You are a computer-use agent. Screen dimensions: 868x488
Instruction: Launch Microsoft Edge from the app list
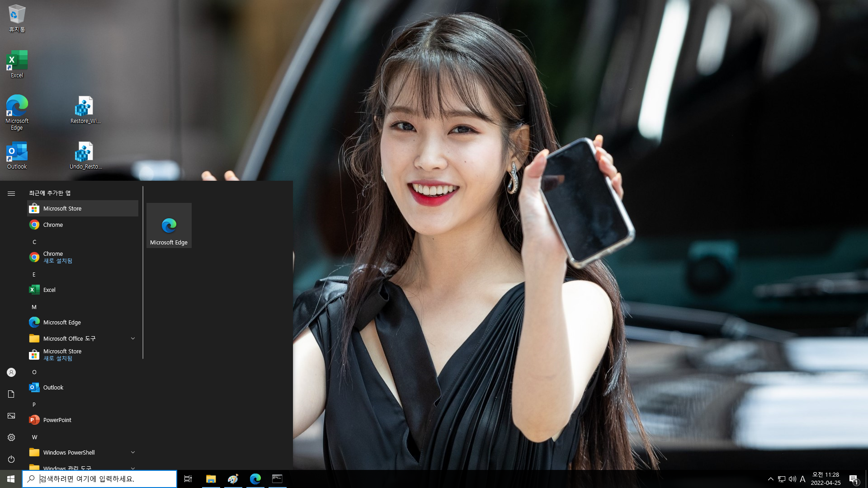(83, 322)
